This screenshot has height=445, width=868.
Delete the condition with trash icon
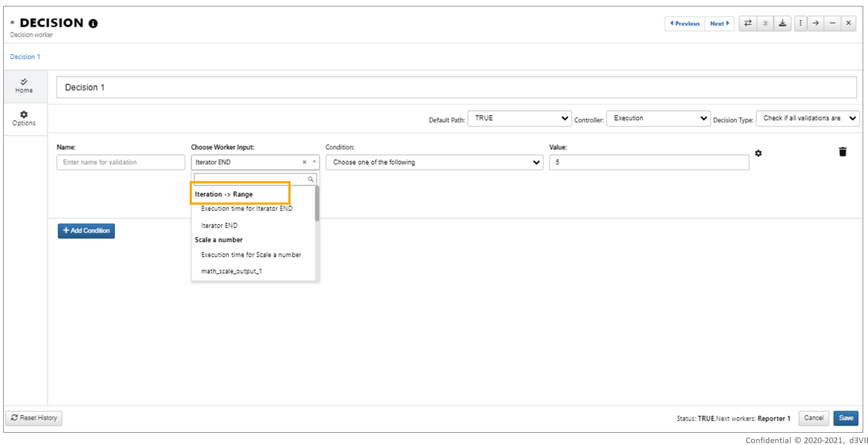tap(843, 152)
